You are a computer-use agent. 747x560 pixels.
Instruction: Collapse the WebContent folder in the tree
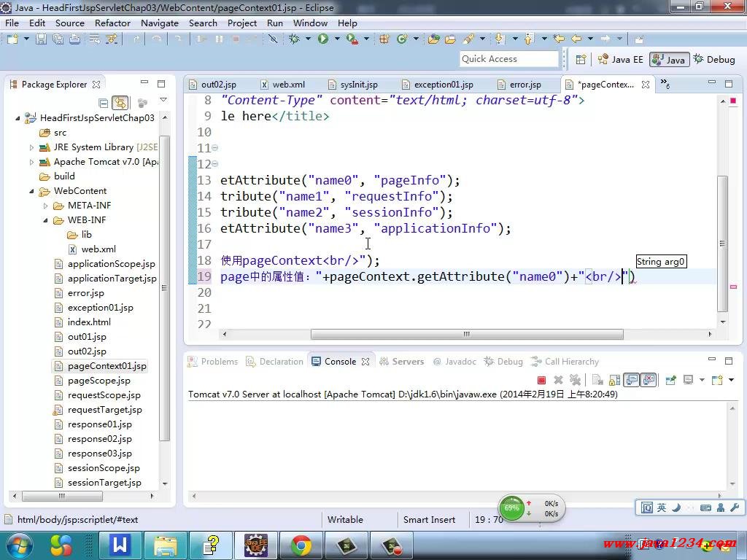coord(32,191)
